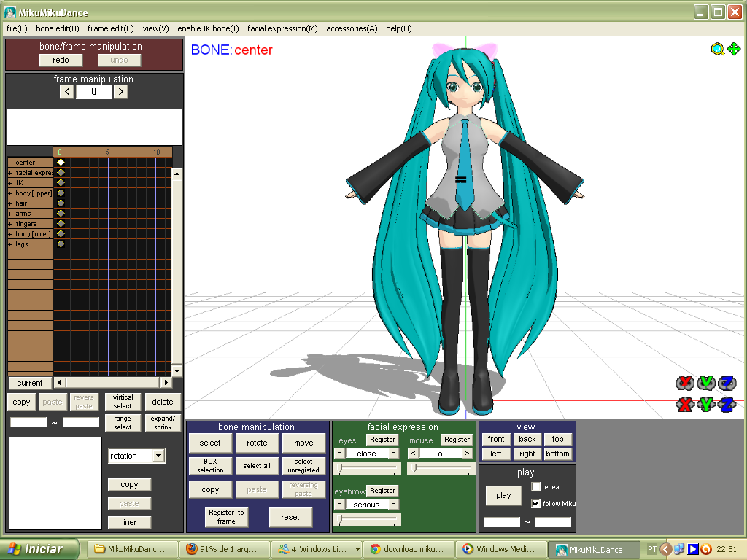Click the redo button
The image size is (747, 560).
(x=61, y=60)
